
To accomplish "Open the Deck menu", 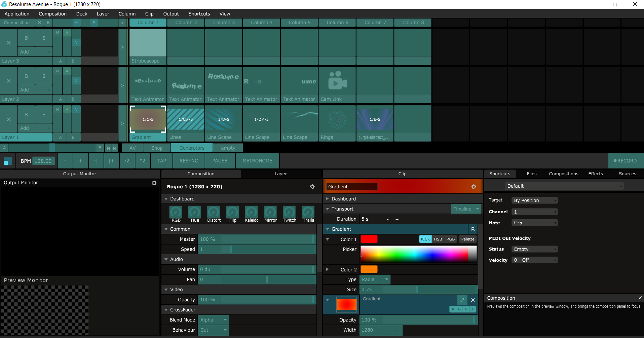I will pos(81,14).
